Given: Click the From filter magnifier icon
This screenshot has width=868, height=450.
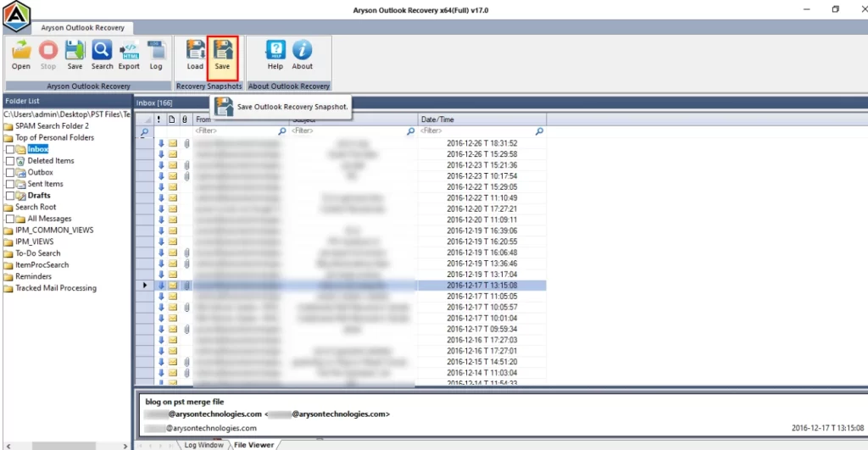Looking at the screenshot, I should click(281, 131).
